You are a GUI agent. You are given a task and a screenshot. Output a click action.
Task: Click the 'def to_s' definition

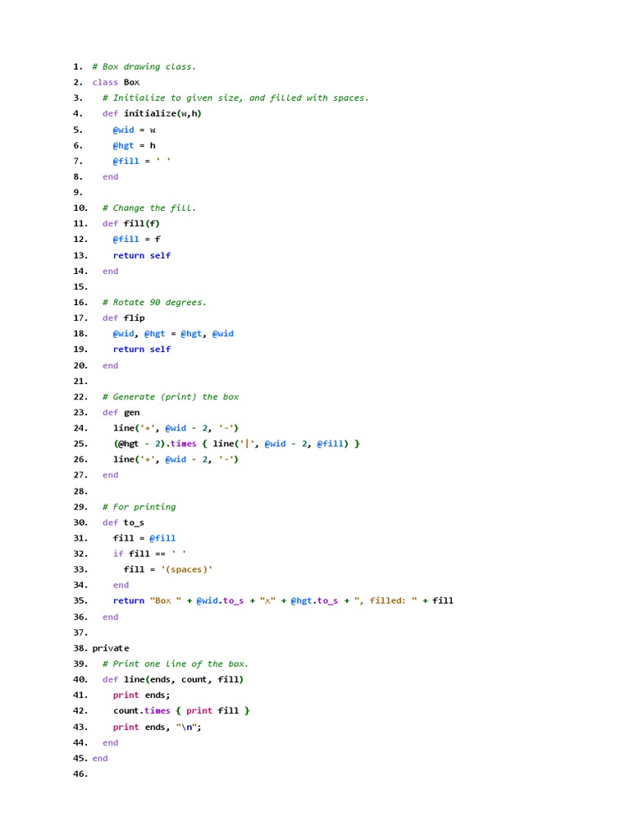[124, 523]
